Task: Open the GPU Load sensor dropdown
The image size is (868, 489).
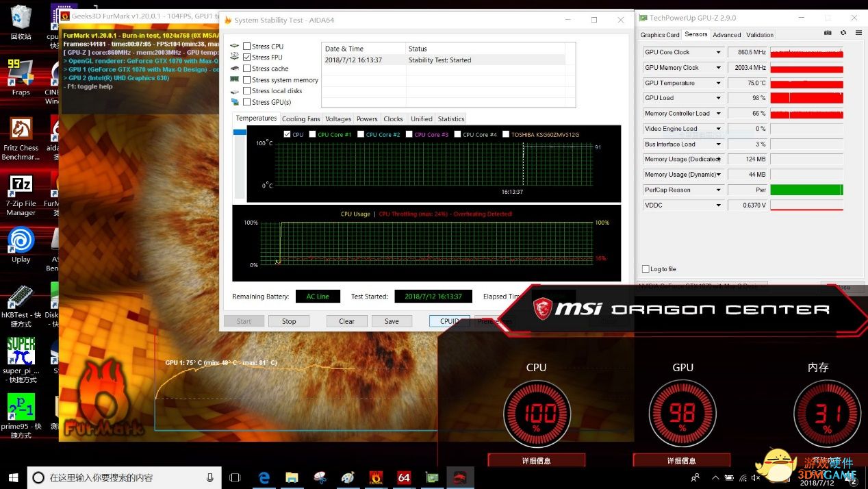Action: tap(718, 98)
